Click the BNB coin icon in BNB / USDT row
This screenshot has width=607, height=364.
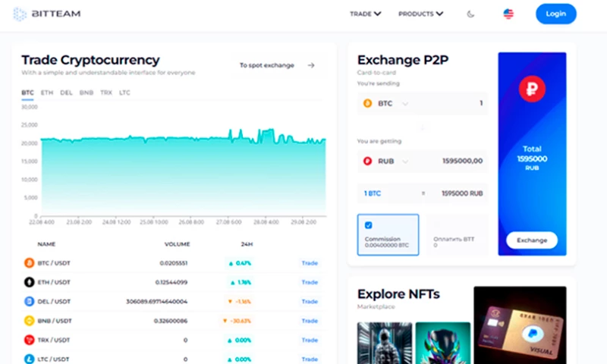click(x=30, y=321)
